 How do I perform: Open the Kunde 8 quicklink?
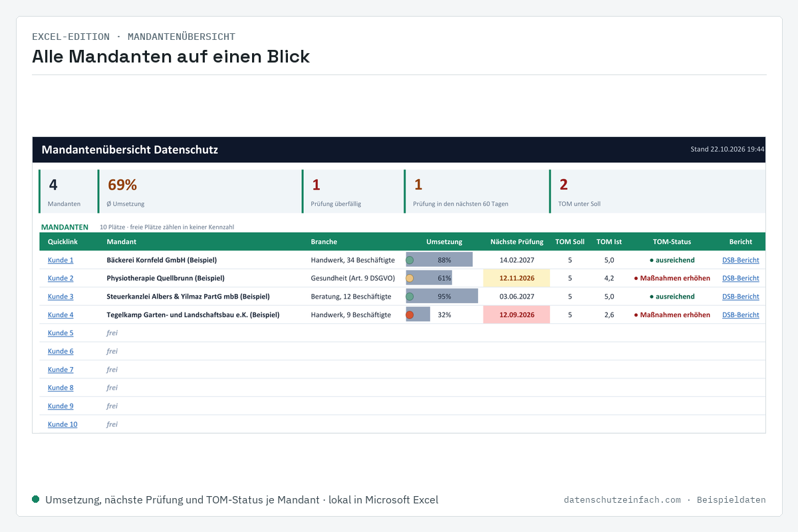click(61, 388)
